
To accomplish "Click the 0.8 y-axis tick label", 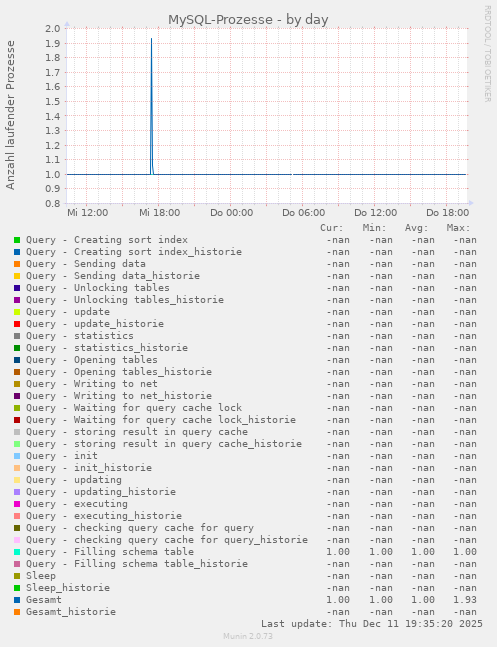I will pos(53,203).
